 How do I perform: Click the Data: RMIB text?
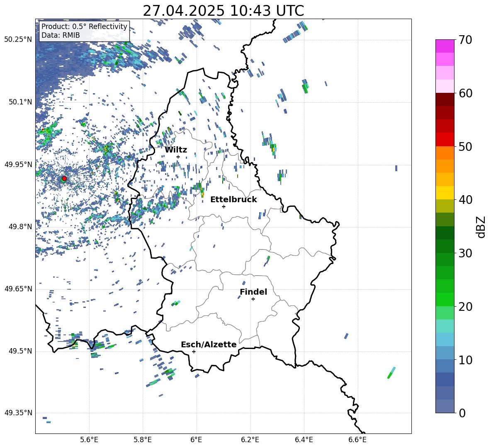[61, 35]
